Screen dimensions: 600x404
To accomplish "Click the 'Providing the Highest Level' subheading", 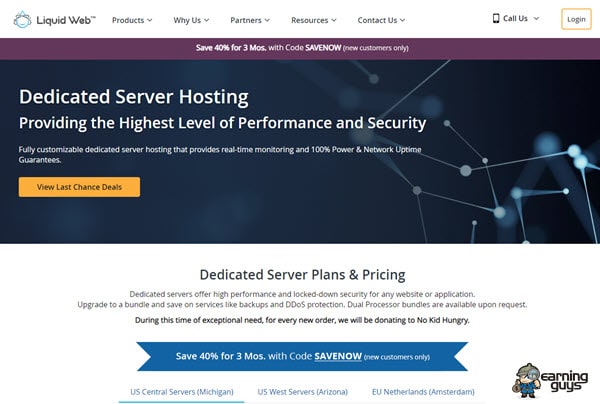I will (222, 123).
